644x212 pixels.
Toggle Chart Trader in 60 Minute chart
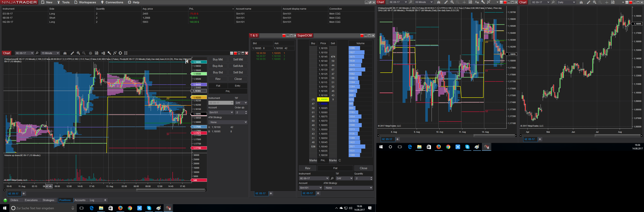click(477, 2)
